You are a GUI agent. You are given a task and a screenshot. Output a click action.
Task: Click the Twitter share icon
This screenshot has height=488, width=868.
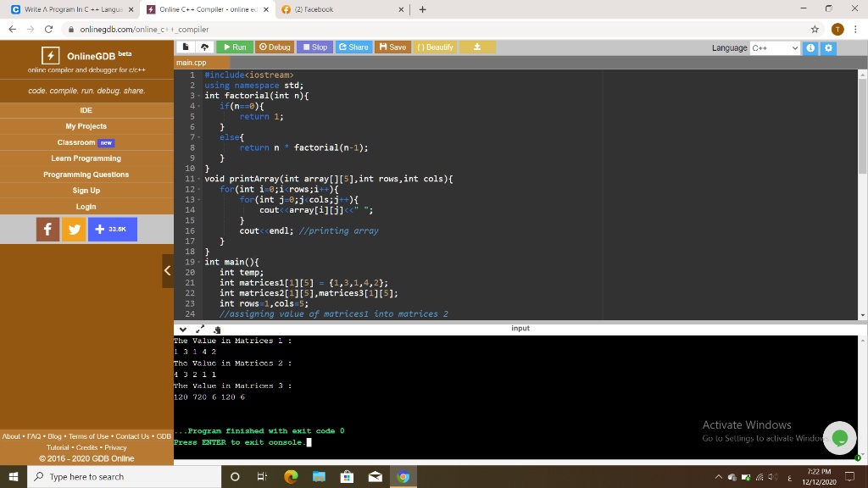(74, 229)
